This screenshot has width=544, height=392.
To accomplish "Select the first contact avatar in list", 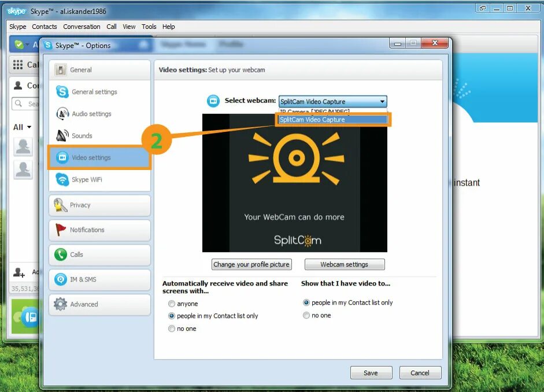I will (x=23, y=147).
